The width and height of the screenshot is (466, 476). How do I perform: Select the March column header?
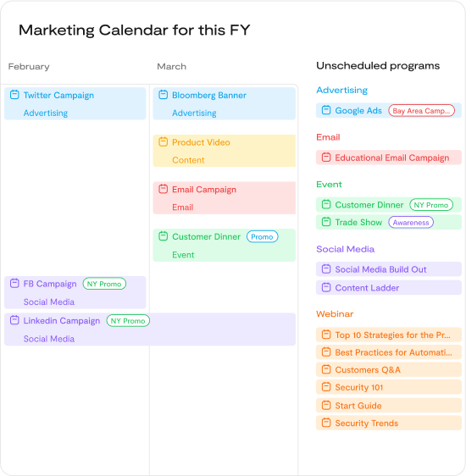(x=171, y=66)
